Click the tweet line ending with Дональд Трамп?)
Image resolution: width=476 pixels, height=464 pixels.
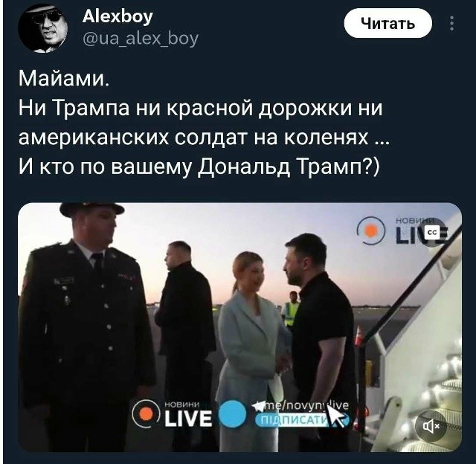pos(199,167)
